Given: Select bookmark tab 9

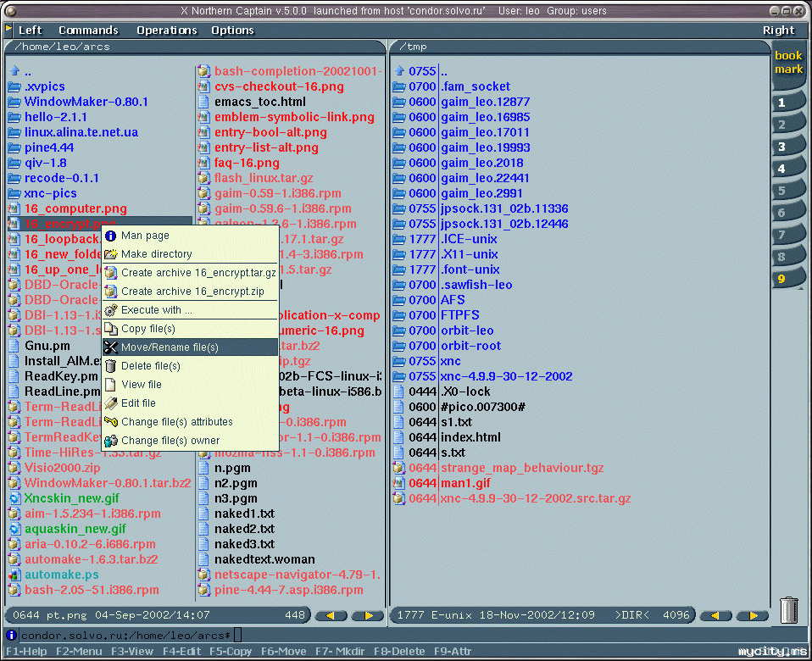Looking at the screenshot, I should coord(784,278).
